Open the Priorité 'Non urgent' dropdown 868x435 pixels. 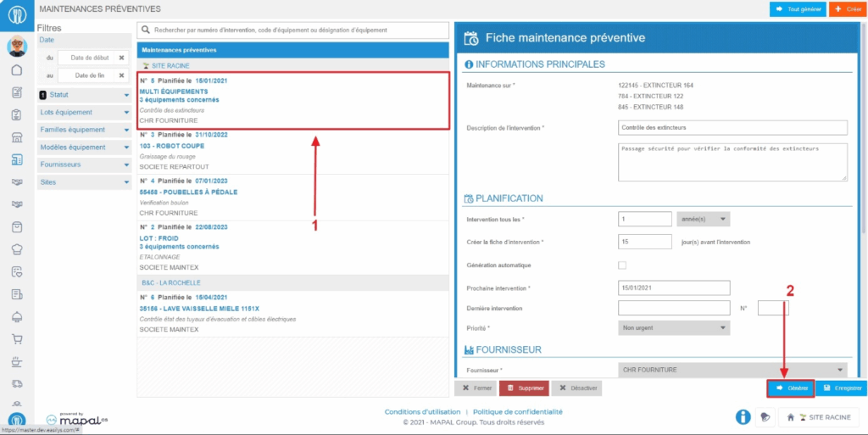click(674, 327)
